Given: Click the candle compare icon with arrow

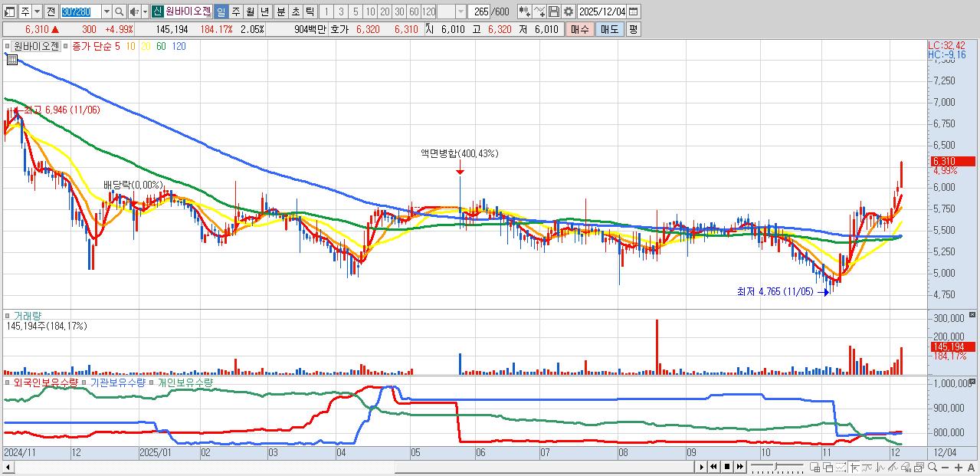Looking at the screenshot, I should tap(524, 11).
